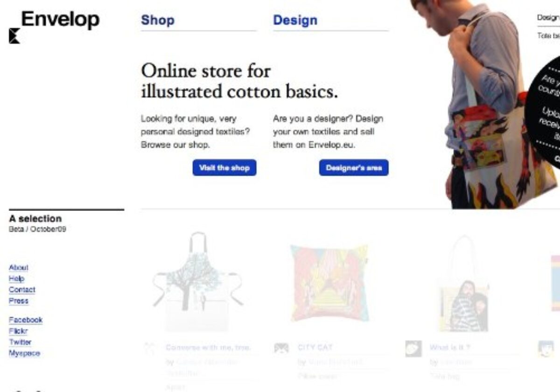Open the About link
Viewport: 560px width, 392px height.
click(x=19, y=267)
